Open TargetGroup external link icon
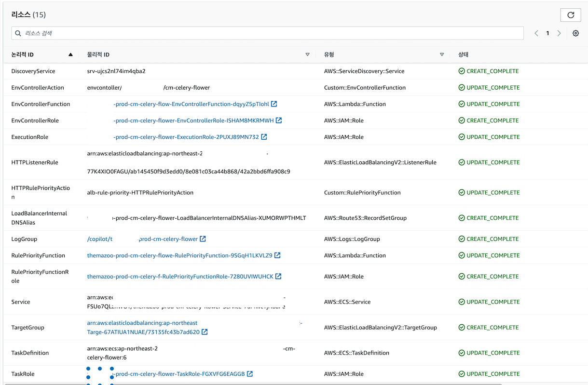This screenshot has width=588, height=385. [x=205, y=332]
